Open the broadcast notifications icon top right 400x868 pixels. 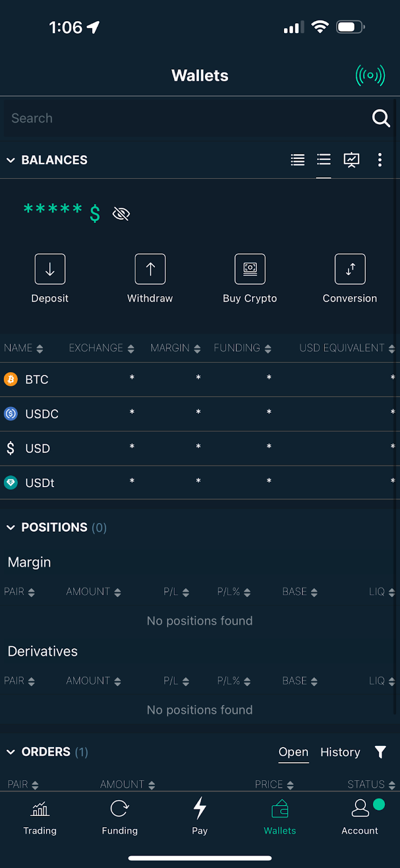click(370, 76)
